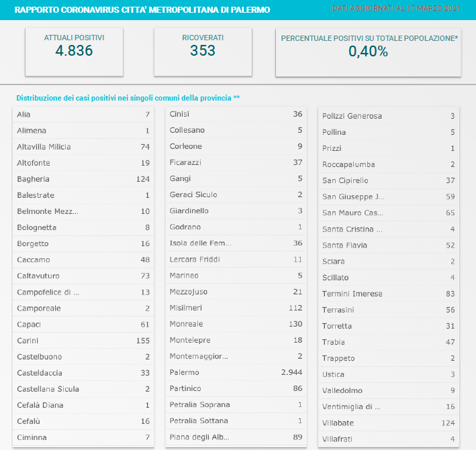Screen dimensions: 476x450
Task: Click the Santa Flavia row
Action: point(389,245)
